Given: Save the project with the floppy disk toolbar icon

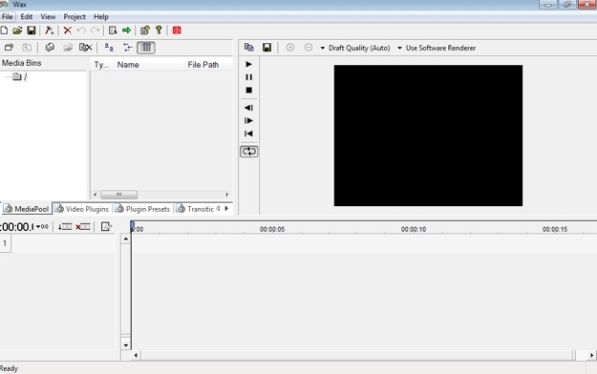Looking at the screenshot, I should 31,30.
